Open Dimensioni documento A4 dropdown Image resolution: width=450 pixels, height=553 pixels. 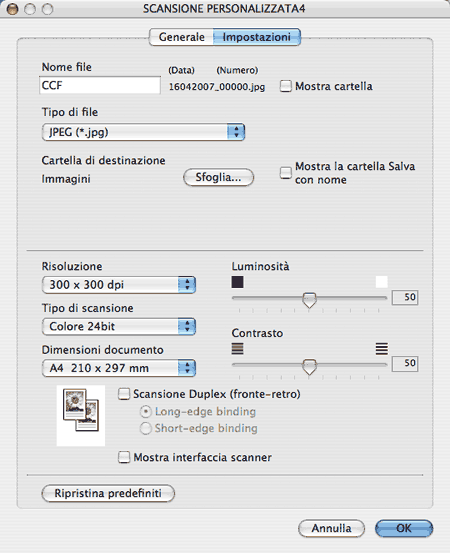[x=119, y=368]
